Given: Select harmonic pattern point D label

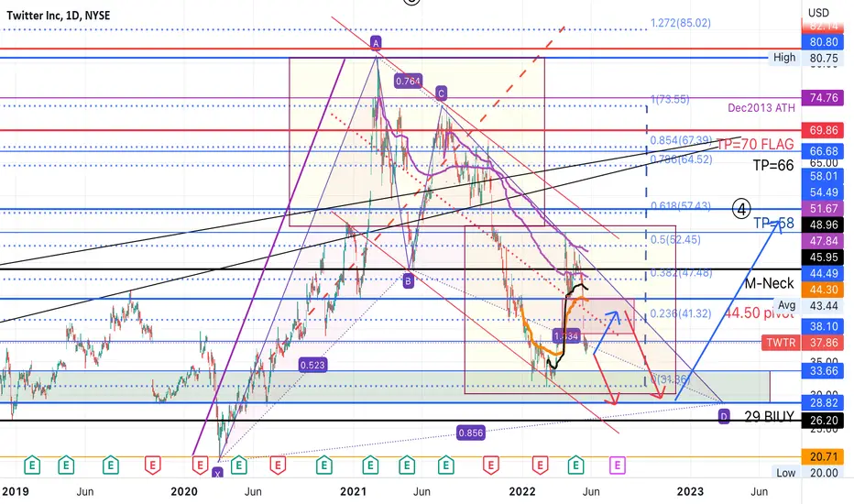Looking at the screenshot, I should click(x=724, y=417).
